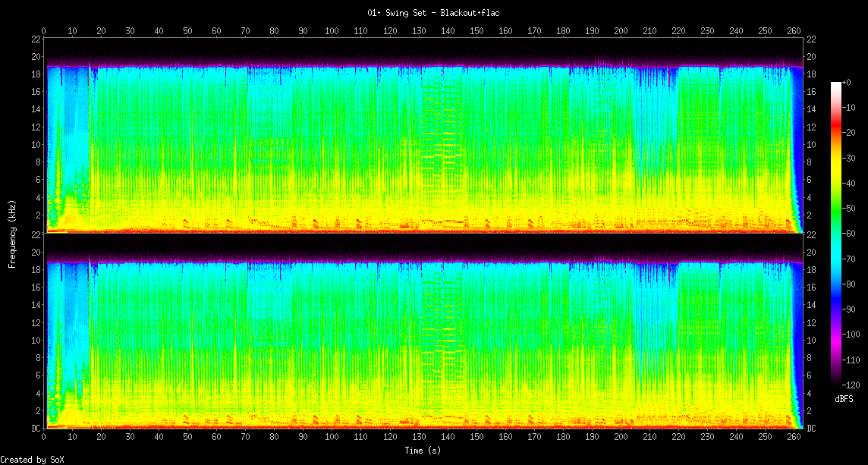
Task: Click the DC label on the bottom right axis
Action: coord(811,429)
